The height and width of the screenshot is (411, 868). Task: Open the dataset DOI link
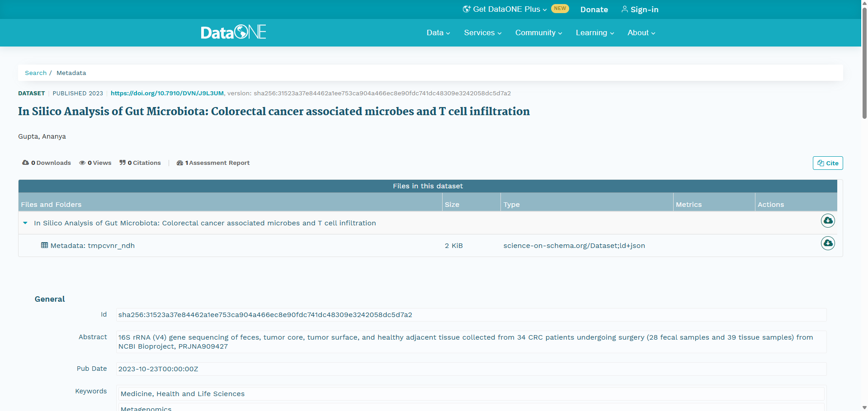click(167, 93)
